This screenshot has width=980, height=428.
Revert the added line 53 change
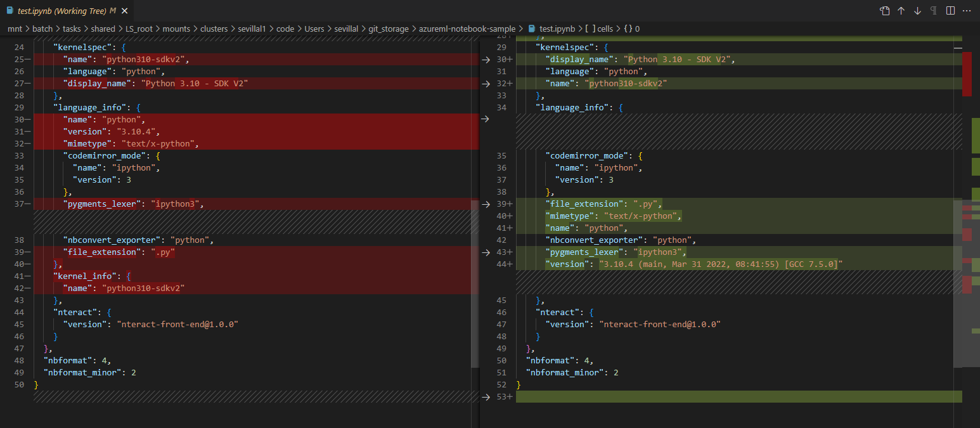(486, 397)
